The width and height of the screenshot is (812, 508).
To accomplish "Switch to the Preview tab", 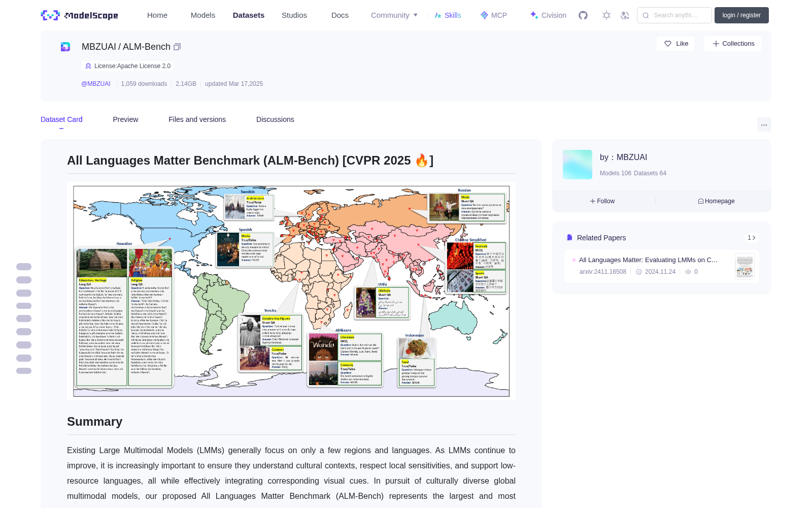I will pyautogui.click(x=125, y=119).
